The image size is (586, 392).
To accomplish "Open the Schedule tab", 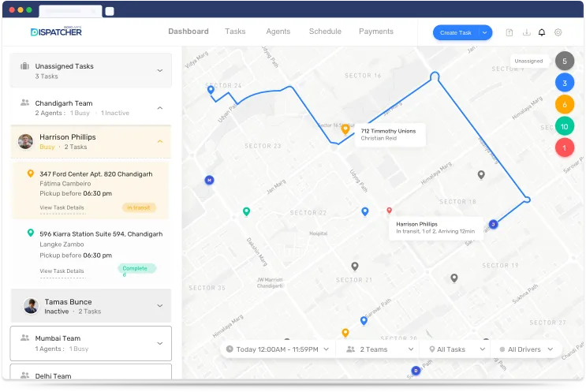I will [x=325, y=32].
